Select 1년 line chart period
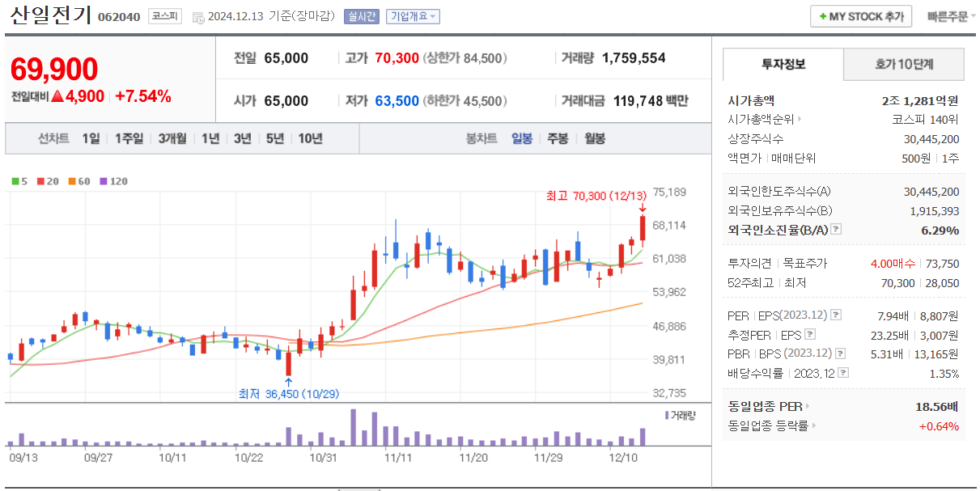 [210, 138]
